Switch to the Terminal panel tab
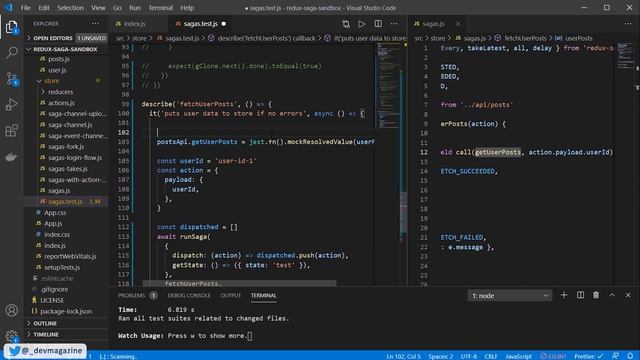Image resolution: width=640 pixels, height=360 pixels. click(264, 296)
